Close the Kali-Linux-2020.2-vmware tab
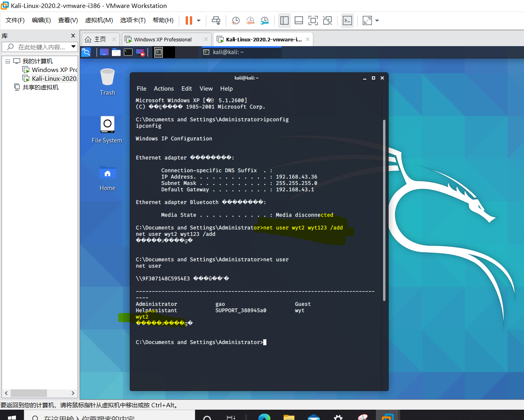The width and height of the screenshot is (524, 420). (307, 39)
